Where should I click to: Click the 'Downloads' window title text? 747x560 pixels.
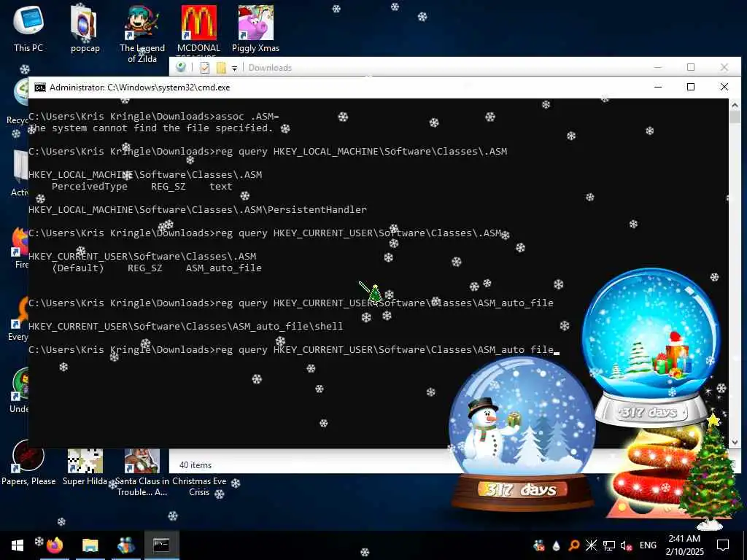(270, 68)
